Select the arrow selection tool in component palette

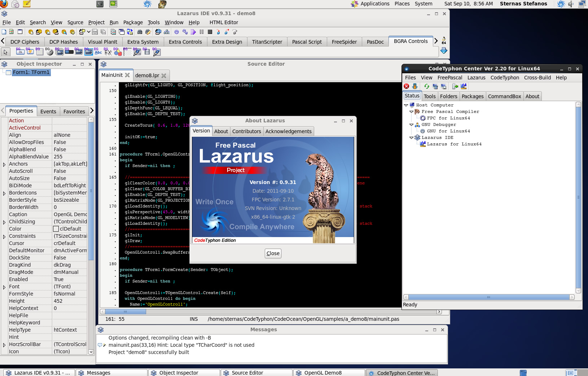tap(5, 52)
